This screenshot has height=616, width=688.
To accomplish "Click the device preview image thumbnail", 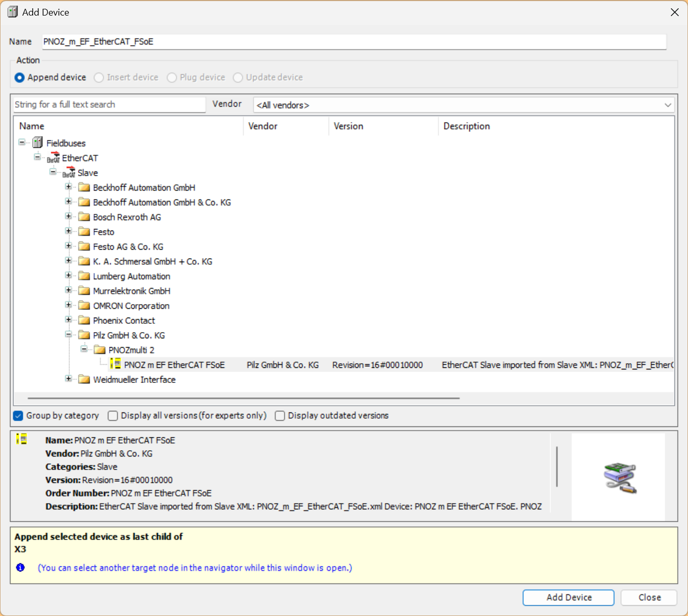I will (x=619, y=477).
